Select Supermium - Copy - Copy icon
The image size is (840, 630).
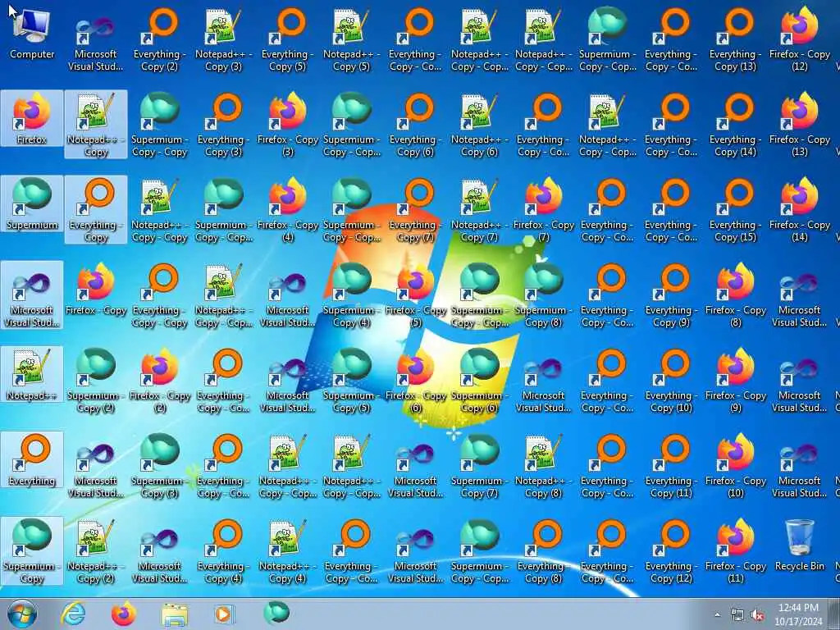160,125
